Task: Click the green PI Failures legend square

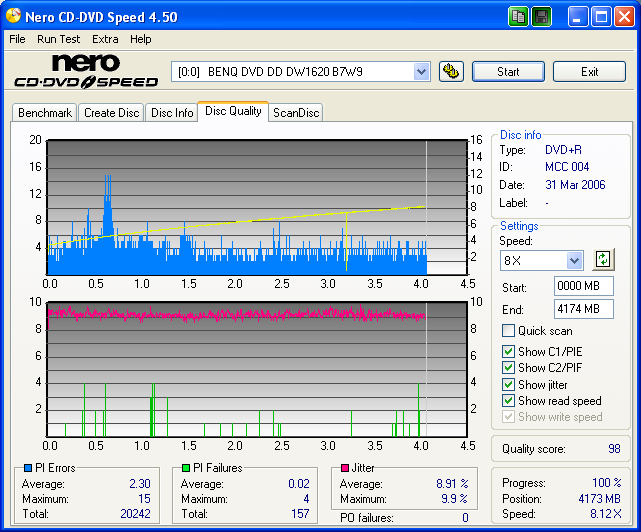Action: [x=186, y=468]
